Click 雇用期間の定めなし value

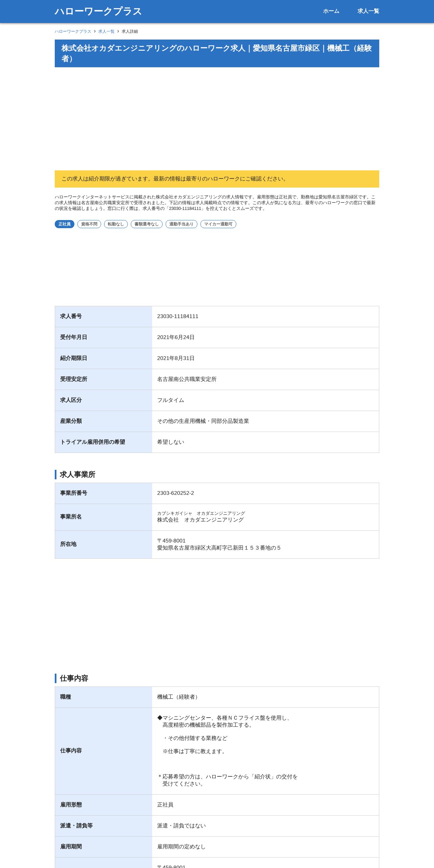click(182, 847)
